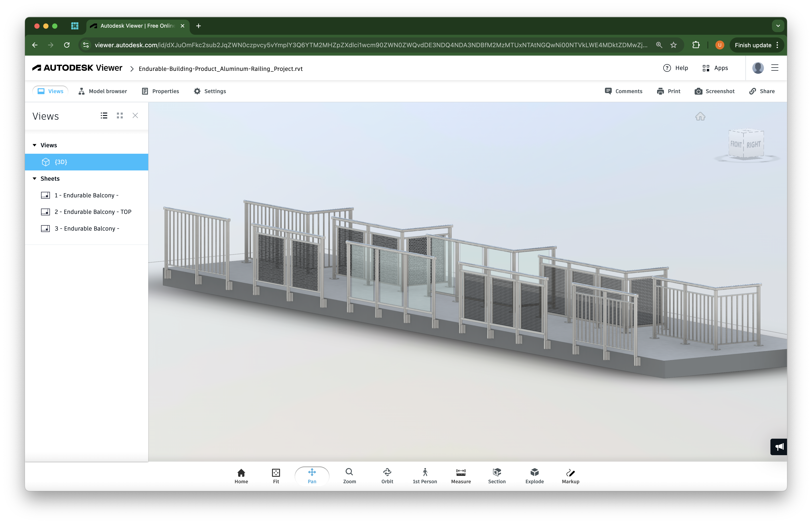
Task: Open the Measure tool
Action: (461, 476)
